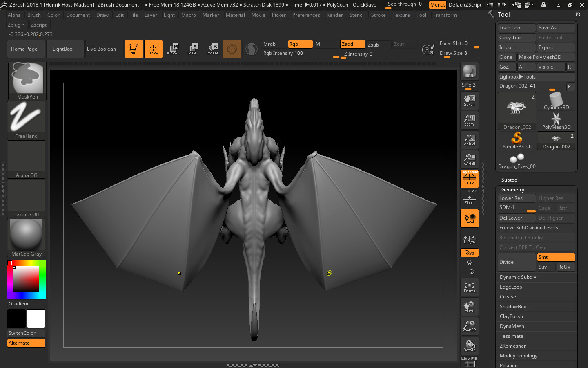Open the Preferences menu
Screen dimensions: 588x368
coord(306,15)
